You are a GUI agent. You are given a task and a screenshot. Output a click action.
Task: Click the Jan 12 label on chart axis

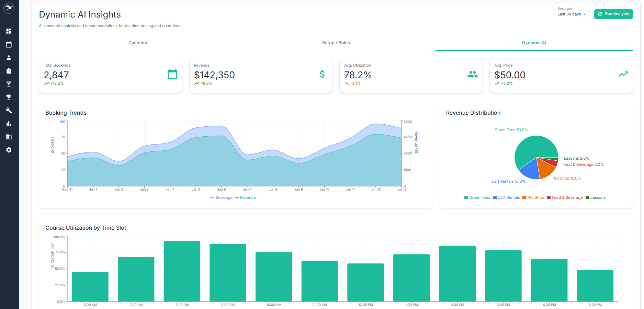[x=376, y=190]
